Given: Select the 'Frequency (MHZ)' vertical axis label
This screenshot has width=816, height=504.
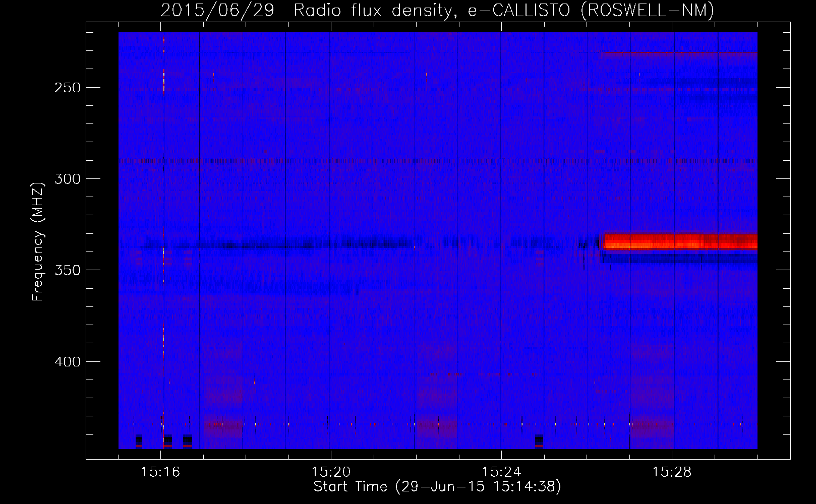Looking at the screenshot, I should (38, 241).
